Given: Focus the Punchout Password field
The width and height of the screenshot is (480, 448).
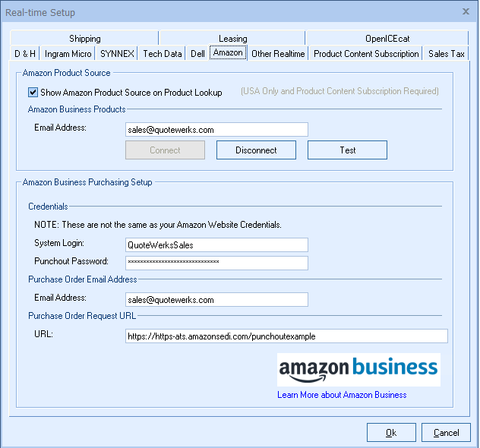Looking at the screenshot, I should pyautogui.click(x=216, y=263).
